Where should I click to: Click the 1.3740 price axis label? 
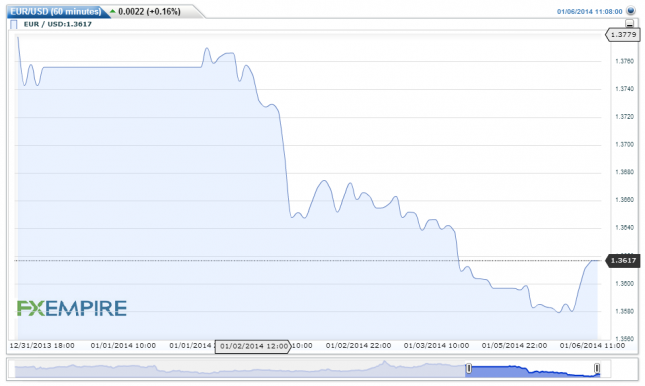pos(624,89)
